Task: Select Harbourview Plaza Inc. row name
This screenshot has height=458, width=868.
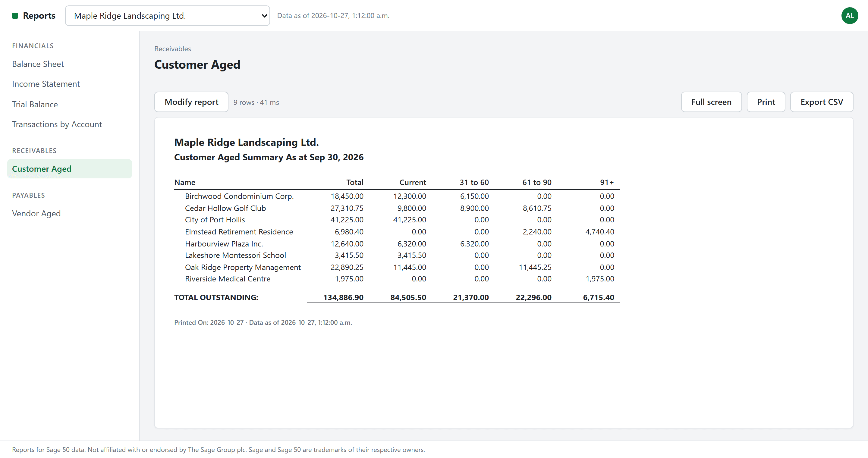Action: click(224, 243)
